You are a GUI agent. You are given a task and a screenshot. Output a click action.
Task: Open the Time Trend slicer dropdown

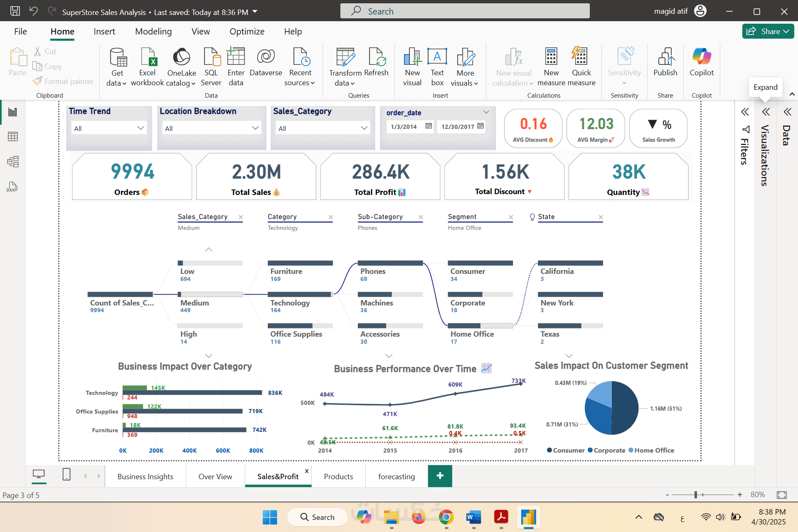140,128
